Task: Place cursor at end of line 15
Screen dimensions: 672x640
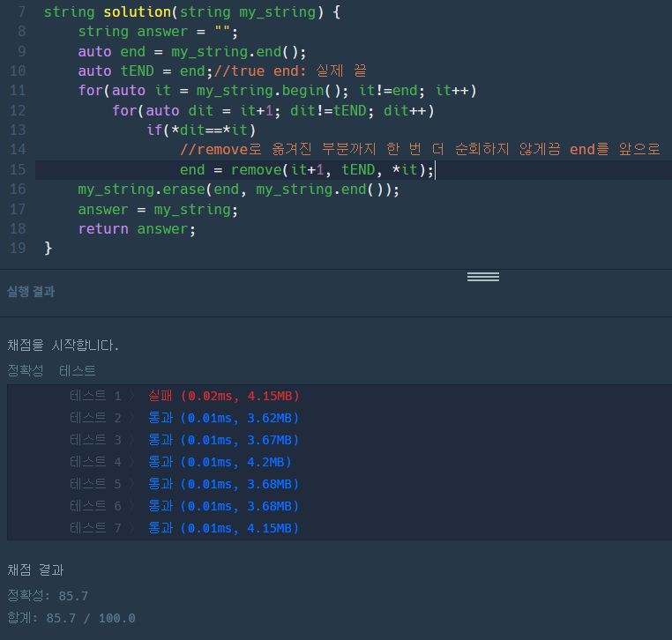Action: (x=436, y=170)
